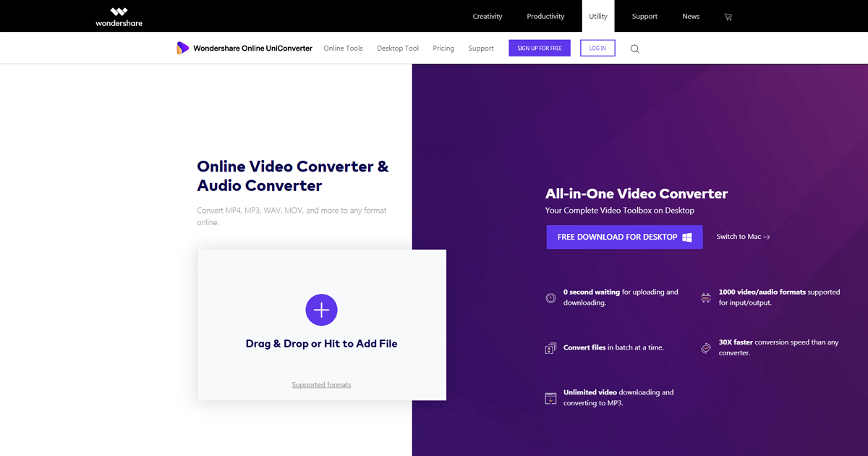Click the UniConverter purple logo icon

tap(182, 48)
